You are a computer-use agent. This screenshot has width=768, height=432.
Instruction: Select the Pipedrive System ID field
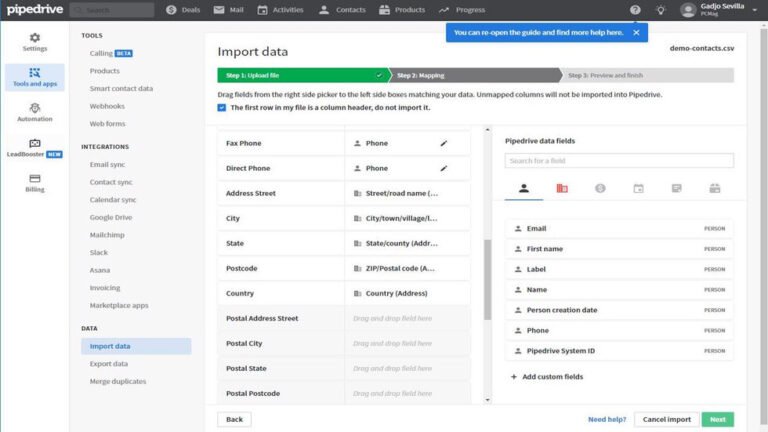[x=619, y=351]
